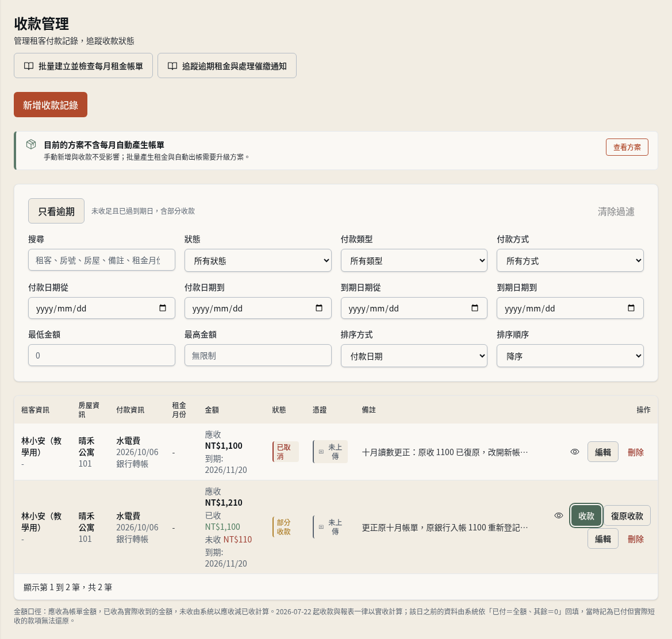672x639 pixels.
Task: Click the 已取消 status badge
Action: pos(286,452)
